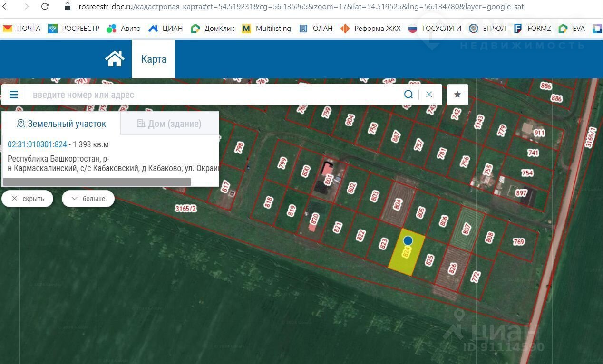
Task: Switch to Дом (здание) tab
Action: (169, 124)
